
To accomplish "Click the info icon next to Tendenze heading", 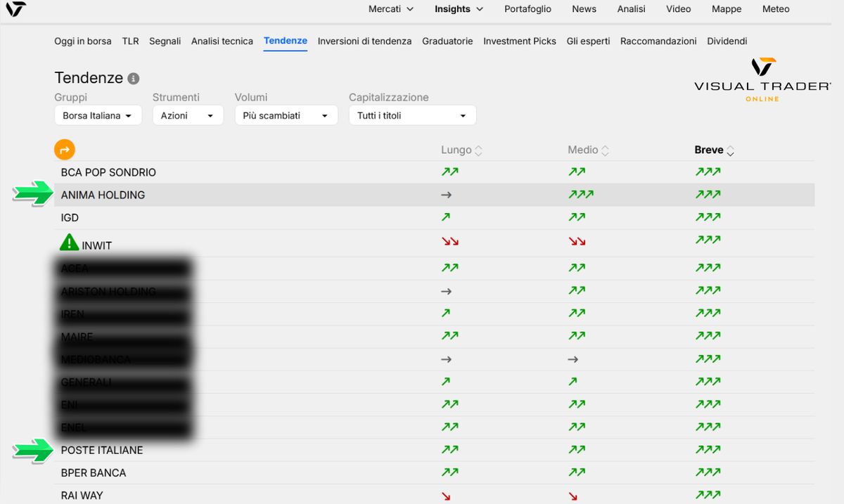I will [134, 79].
